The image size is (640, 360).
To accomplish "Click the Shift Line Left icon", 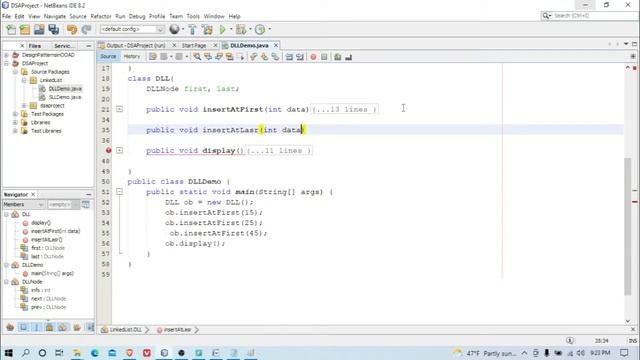I will point(289,57).
